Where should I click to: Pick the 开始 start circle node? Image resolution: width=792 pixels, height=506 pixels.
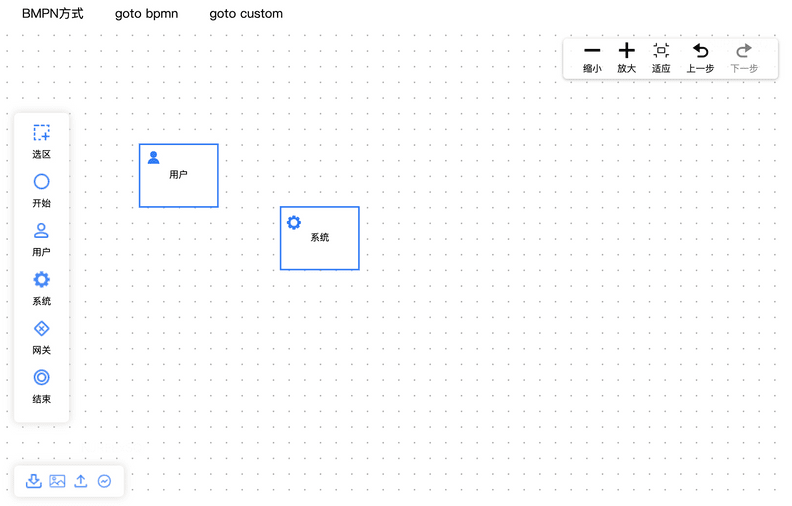coord(41,182)
